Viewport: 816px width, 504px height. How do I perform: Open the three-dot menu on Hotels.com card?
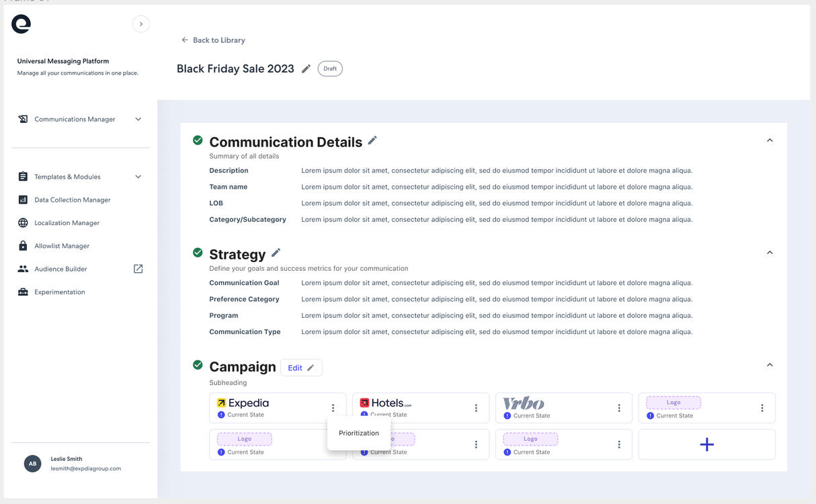476,408
